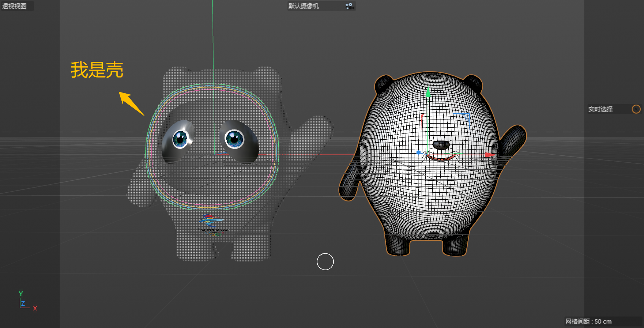Click the 默认摄像机 camera label
Image resolution: width=644 pixels, height=328 pixels.
point(304,6)
